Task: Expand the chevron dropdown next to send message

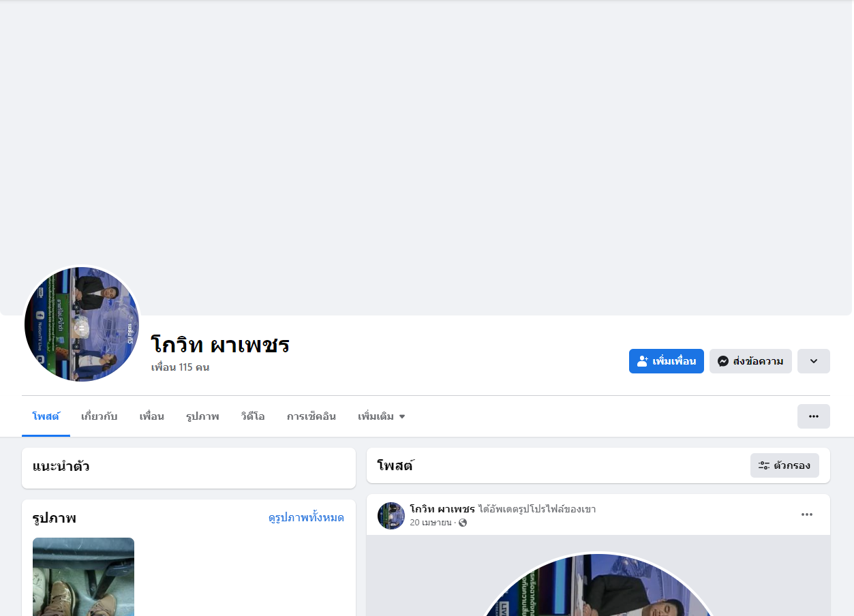Action: [814, 361]
